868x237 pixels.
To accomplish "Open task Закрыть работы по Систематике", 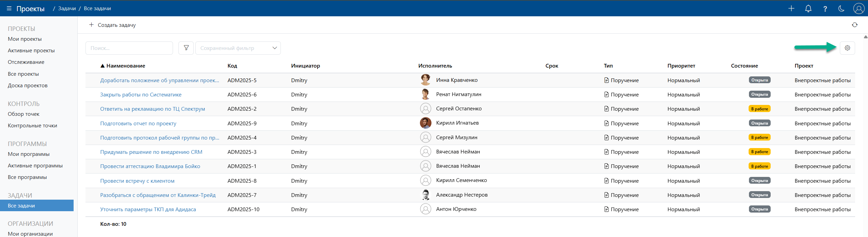I will 141,95.
